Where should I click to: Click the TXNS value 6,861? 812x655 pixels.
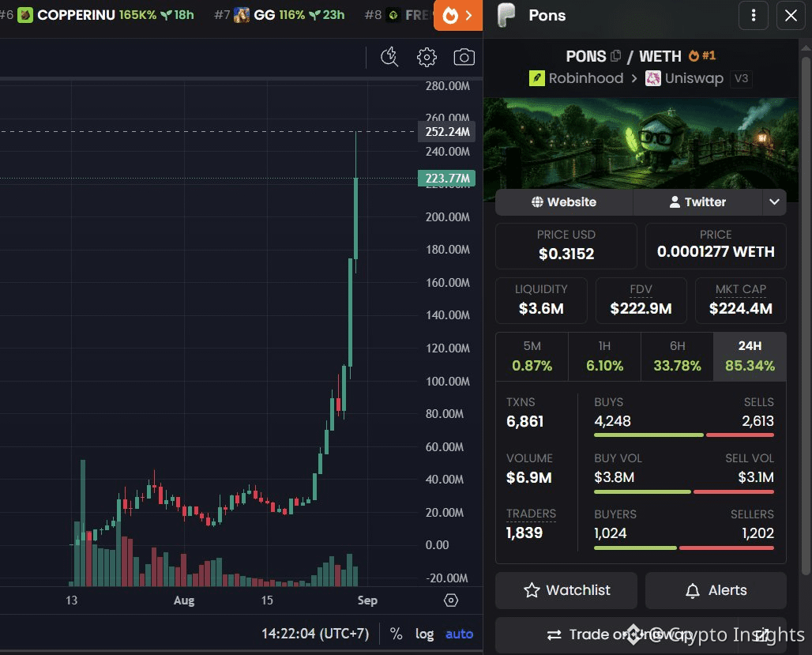pos(524,421)
